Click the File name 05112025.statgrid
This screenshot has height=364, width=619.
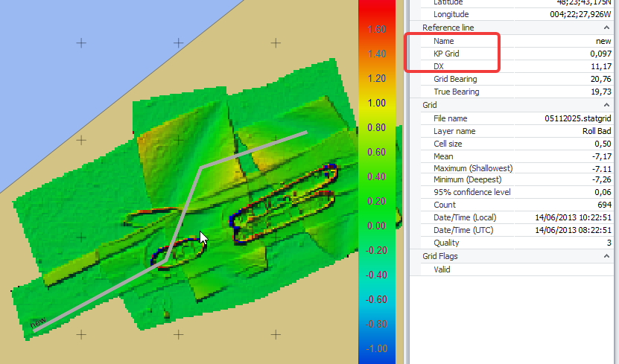pyautogui.click(x=577, y=118)
